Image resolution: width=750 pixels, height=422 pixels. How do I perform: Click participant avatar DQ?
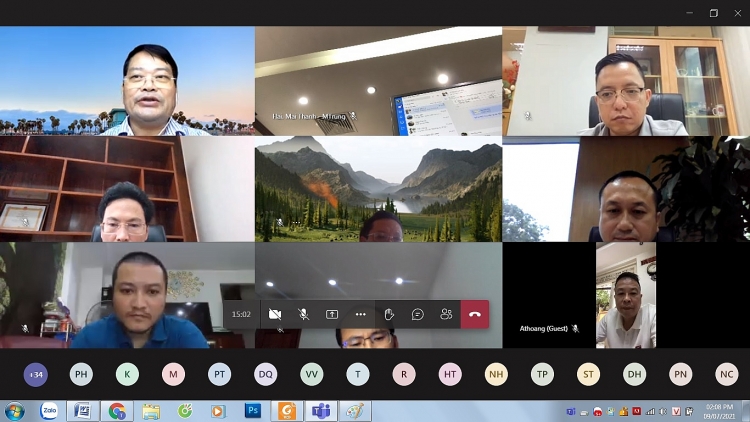coord(266,375)
